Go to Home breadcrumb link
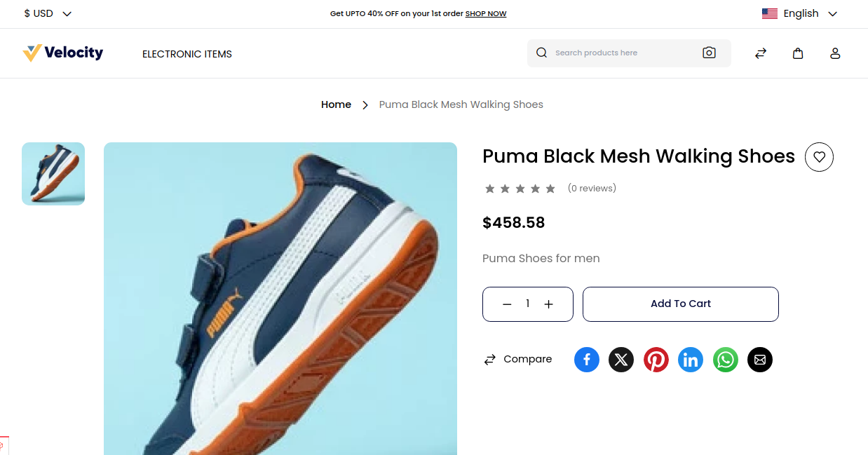 (x=336, y=104)
